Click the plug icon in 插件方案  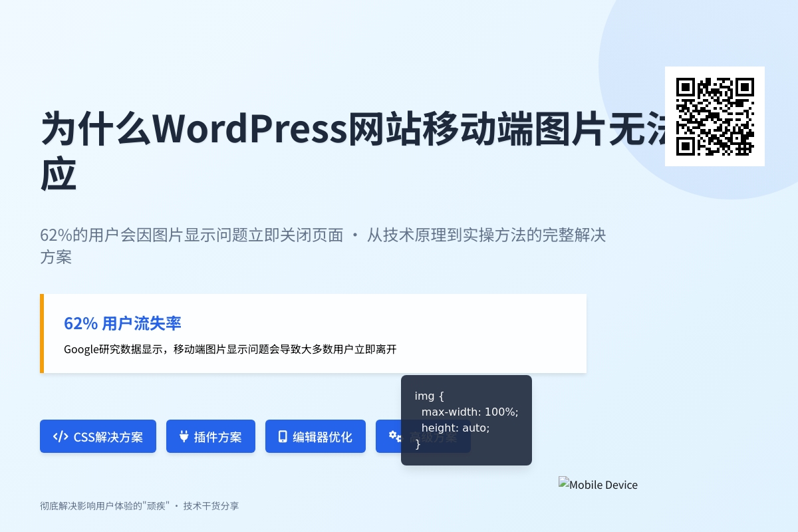coord(184,437)
